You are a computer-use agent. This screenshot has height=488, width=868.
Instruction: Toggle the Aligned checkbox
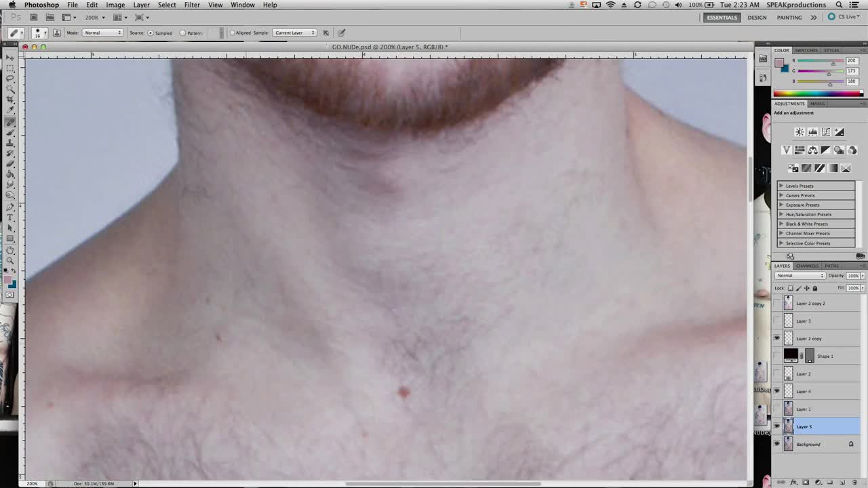click(232, 33)
